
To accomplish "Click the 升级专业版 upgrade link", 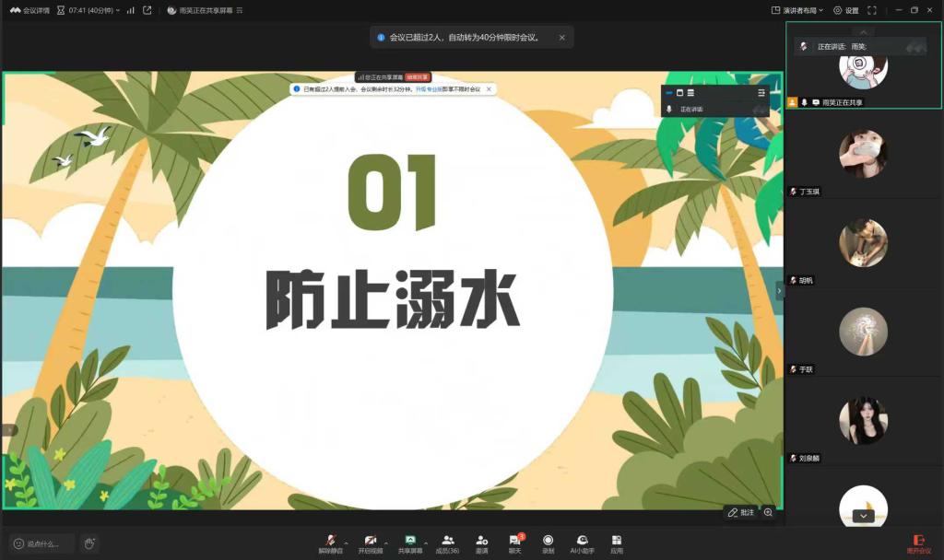I will (x=428, y=89).
